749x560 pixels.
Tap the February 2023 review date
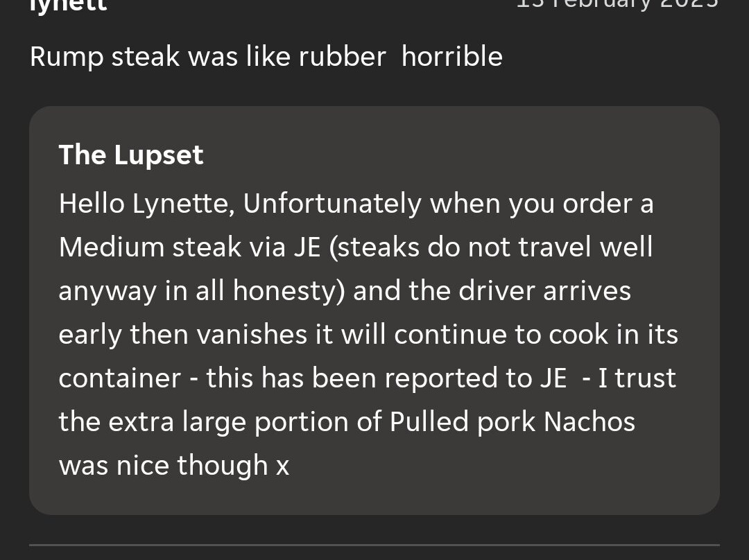(x=618, y=5)
